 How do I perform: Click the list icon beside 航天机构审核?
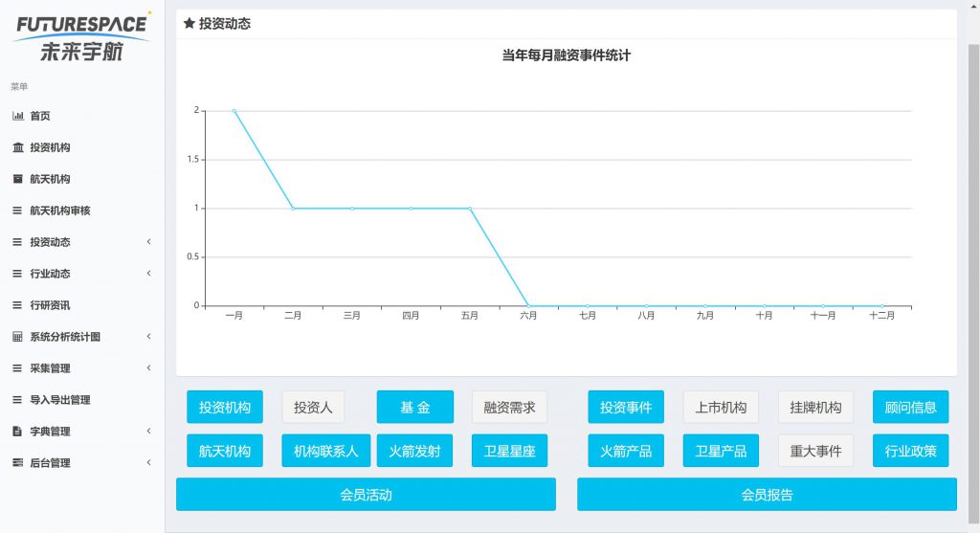(x=17, y=211)
